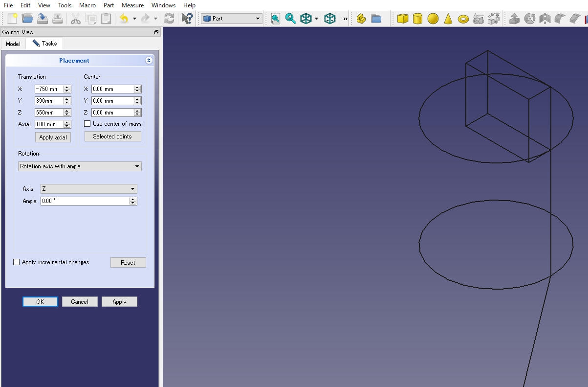Open a file with the Open folder icon
The image size is (588, 387).
(x=27, y=19)
